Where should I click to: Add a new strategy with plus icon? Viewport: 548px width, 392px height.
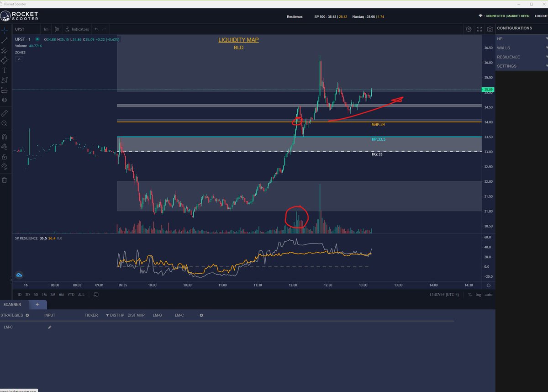coord(27,315)
